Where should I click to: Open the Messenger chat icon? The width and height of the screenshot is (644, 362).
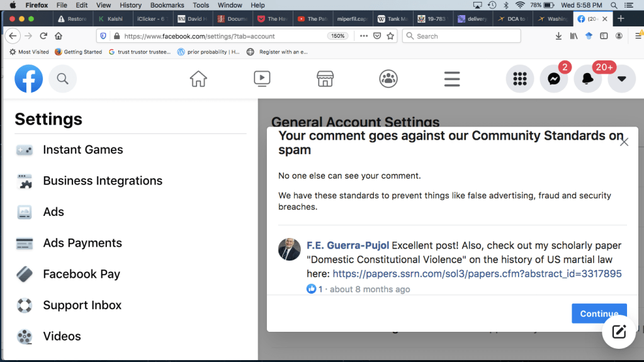[x=554, y=79]
